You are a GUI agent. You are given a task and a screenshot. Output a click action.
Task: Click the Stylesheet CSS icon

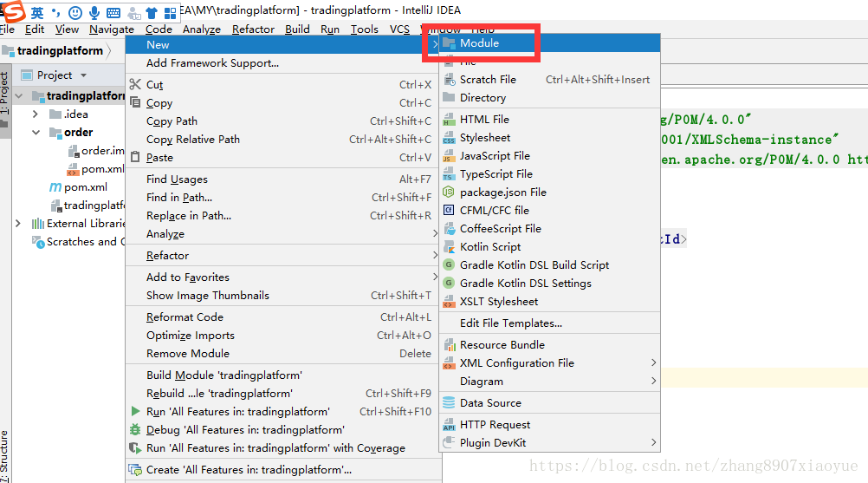[x=449, y=137]
